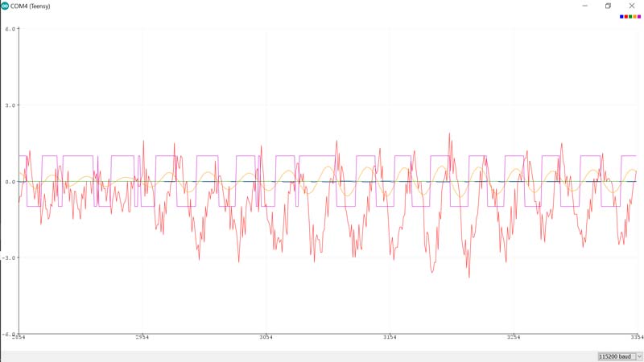The image size is (644, 362).
Task: Click the 0.0 label on the Y axis
Action: click(10, 182)
